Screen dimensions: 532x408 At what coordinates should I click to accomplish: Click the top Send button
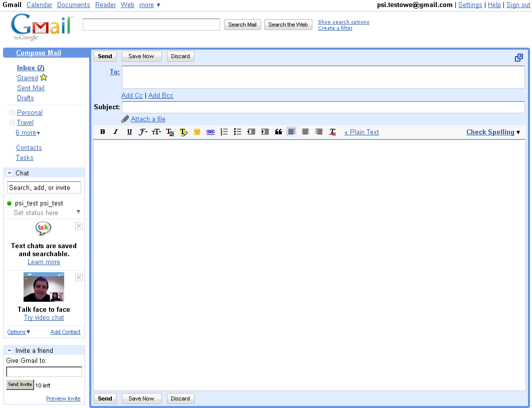pos(105,56)
